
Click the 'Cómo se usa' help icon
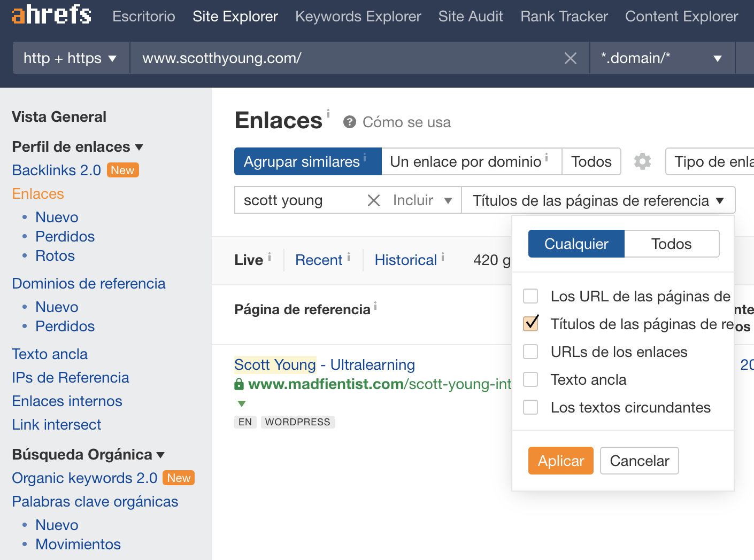pyautogui.click(x=350, y=122)
